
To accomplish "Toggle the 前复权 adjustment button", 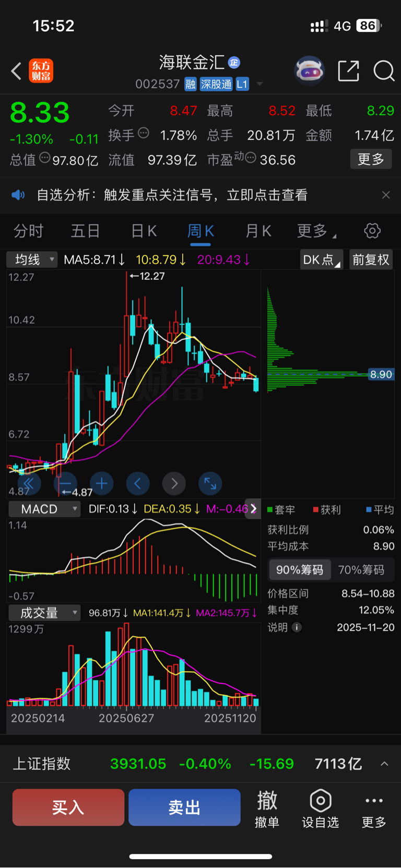I will 371,259.
